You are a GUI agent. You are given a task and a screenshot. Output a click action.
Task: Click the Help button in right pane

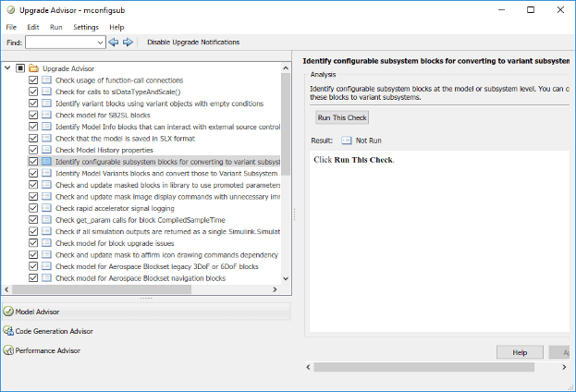(520, 352)
